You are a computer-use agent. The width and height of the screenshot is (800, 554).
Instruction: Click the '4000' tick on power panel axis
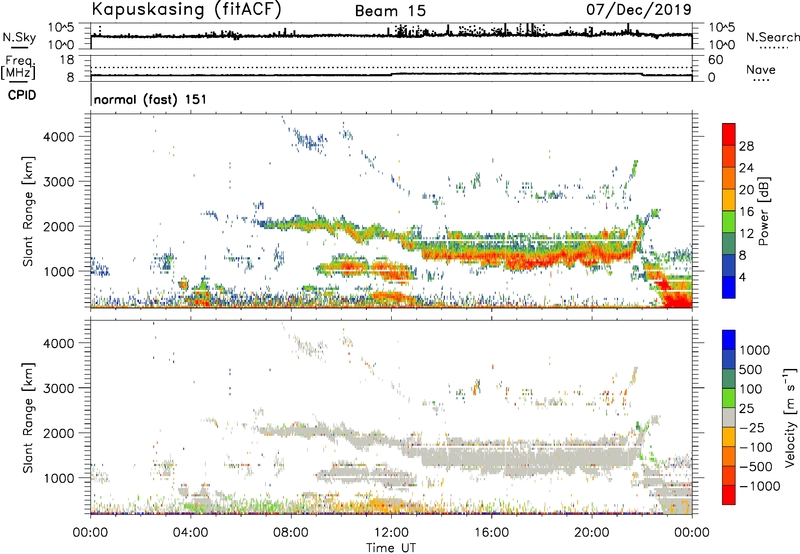click(x=59, y=137)
